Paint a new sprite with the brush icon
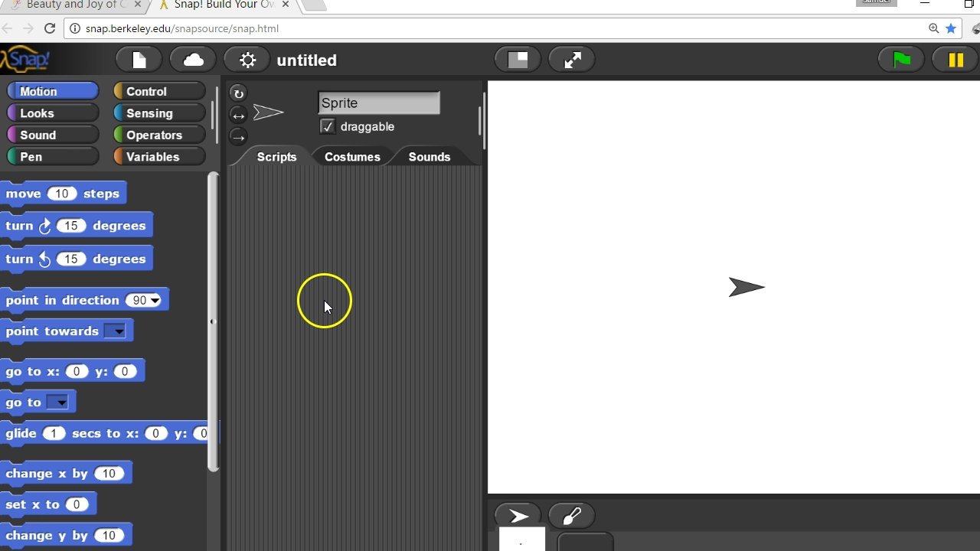980x551 pixels. (x=572, y=515)
